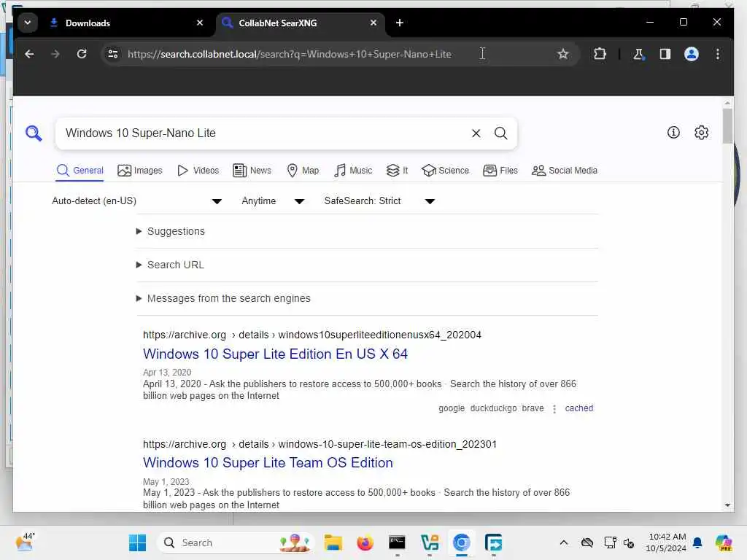Image resolution: width=747 pixels, height=560 pixels.
Task: Open the language Auto-detect dropdown
Action: click(x=136, y=201)
